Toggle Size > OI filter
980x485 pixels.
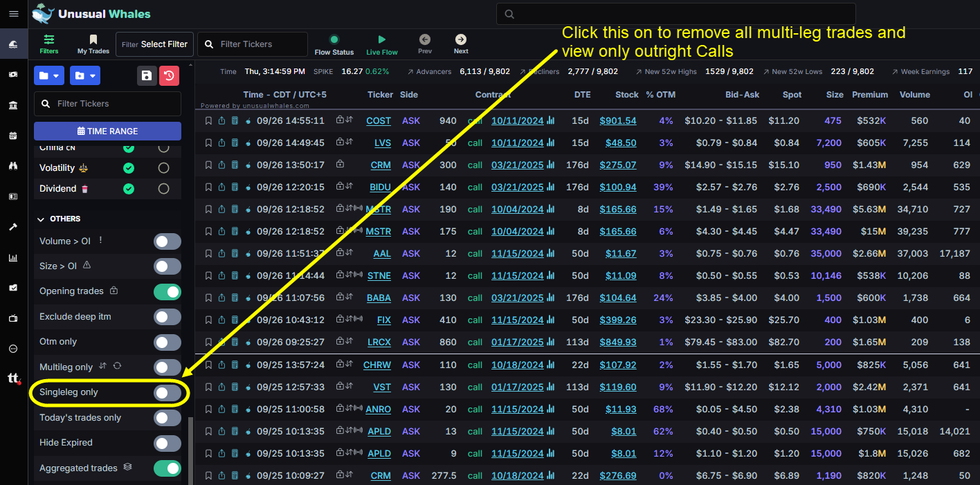point(167,266)
